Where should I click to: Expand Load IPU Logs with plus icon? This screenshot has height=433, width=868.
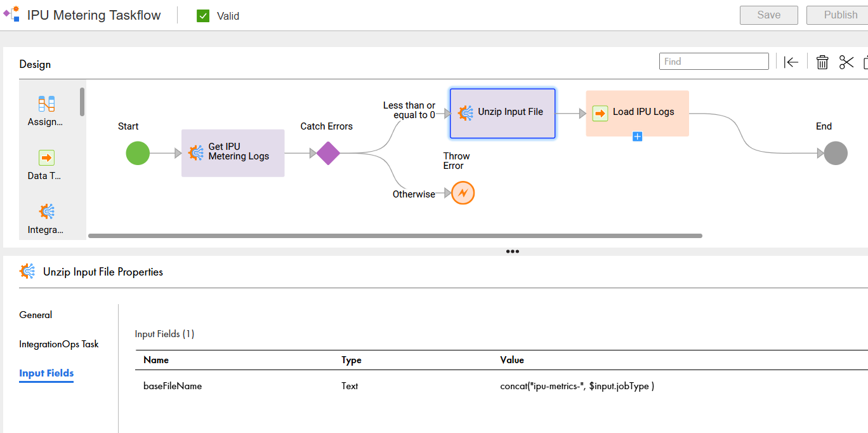coord(638,137)
